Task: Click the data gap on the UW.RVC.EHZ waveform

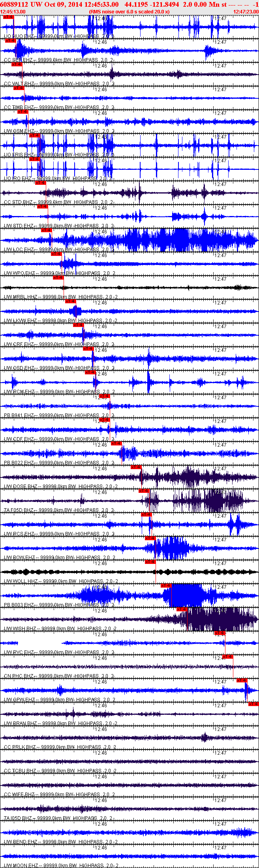Action: [40, 643]
